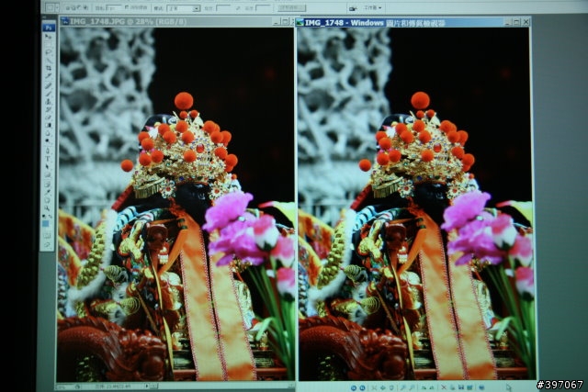Show image at actual size in viewer
Image resolution: width=588 pixels, height=392 pixels.
tap(382, 387)
